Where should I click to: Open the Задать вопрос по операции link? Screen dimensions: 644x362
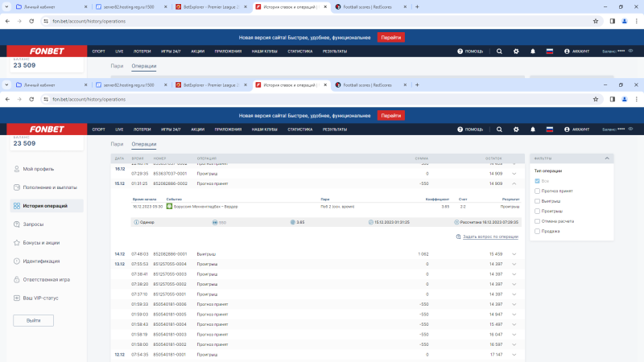click(x=489, y=237)
